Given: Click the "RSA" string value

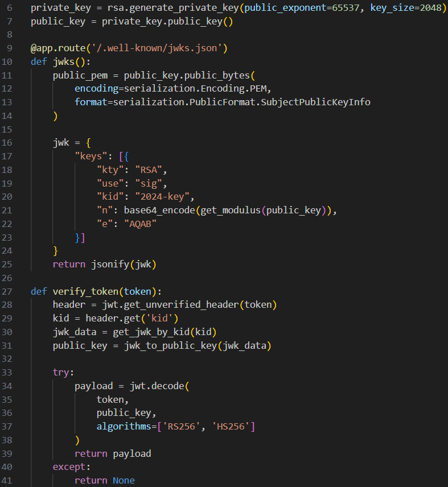Looking at the screenshot, I should (149, 170).
